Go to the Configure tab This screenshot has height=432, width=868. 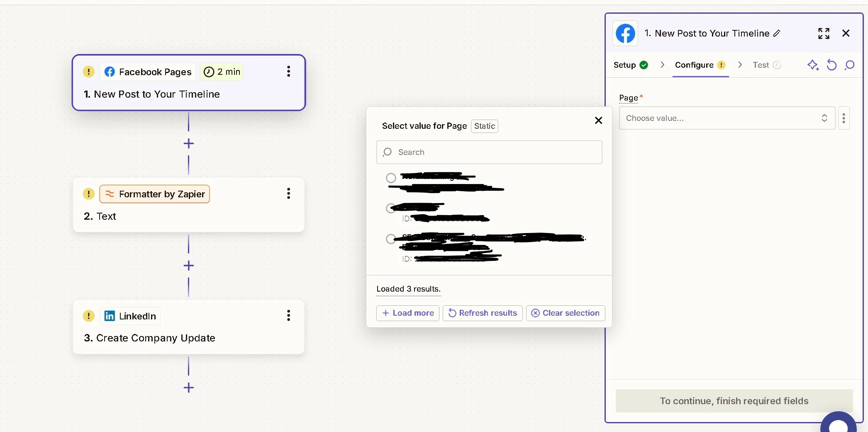click(700, 65)
